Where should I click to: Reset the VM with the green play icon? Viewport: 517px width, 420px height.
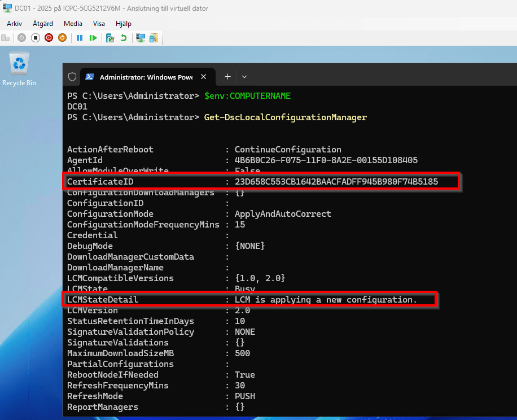[93, 38]
